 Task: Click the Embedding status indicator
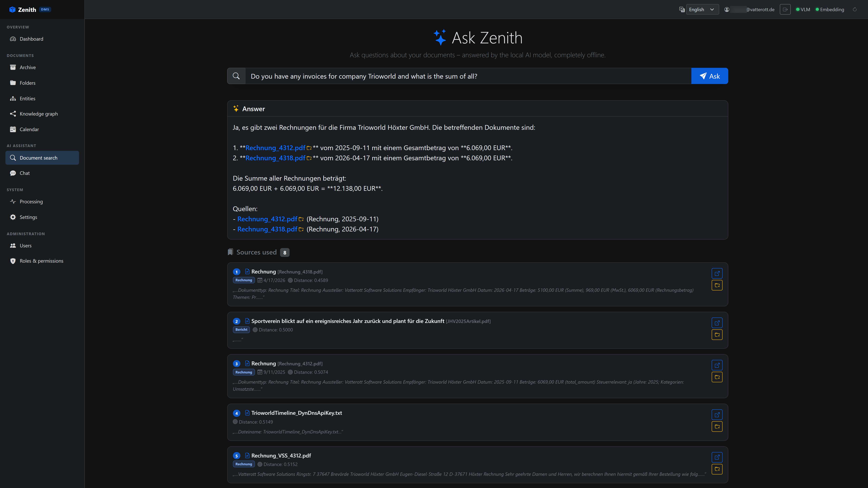[x=830, y=9]
